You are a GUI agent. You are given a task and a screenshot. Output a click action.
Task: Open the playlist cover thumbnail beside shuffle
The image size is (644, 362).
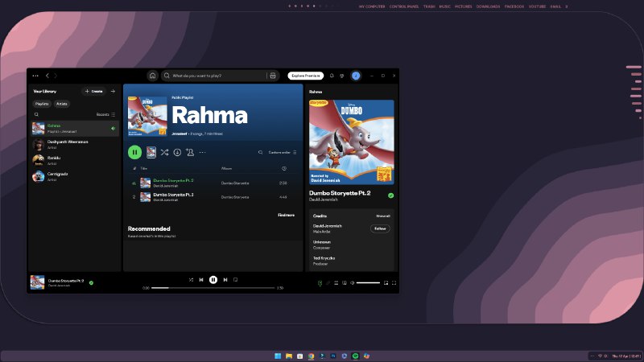click(x=151, y=152)
